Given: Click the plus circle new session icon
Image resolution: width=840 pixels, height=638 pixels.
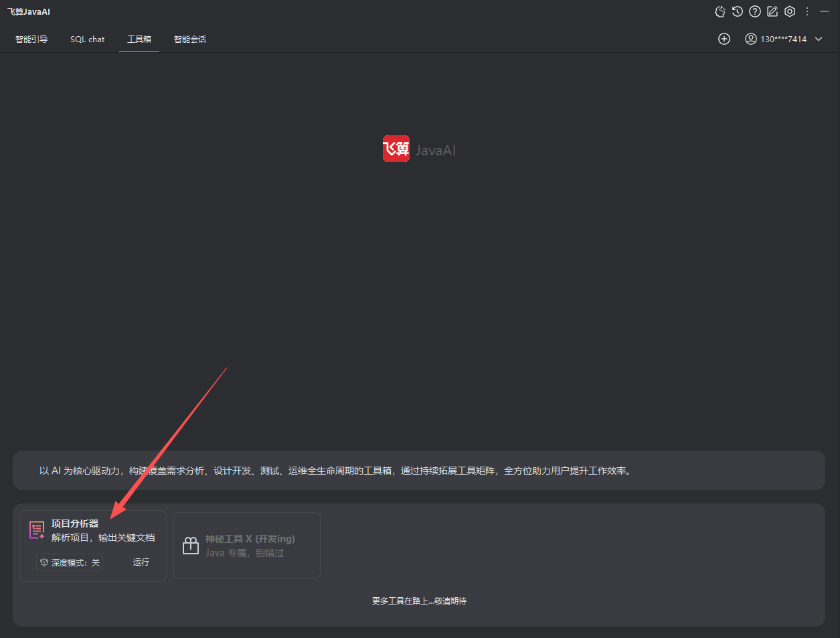Looking at the screenshot, I should [x=724, y=39].
